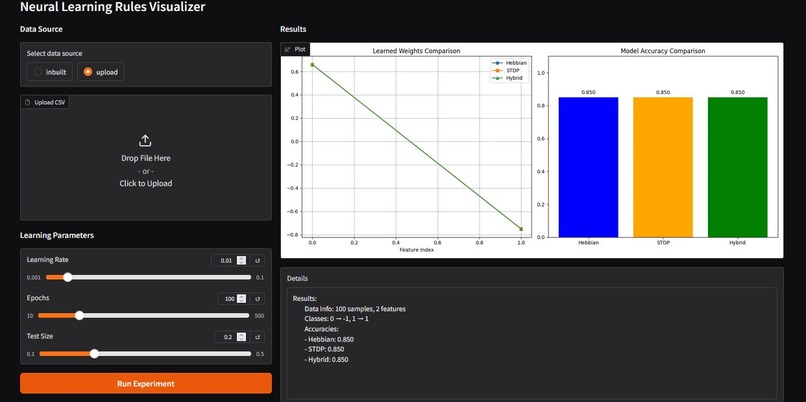Click the file icon beside Upload CSV

coord(28,102)
